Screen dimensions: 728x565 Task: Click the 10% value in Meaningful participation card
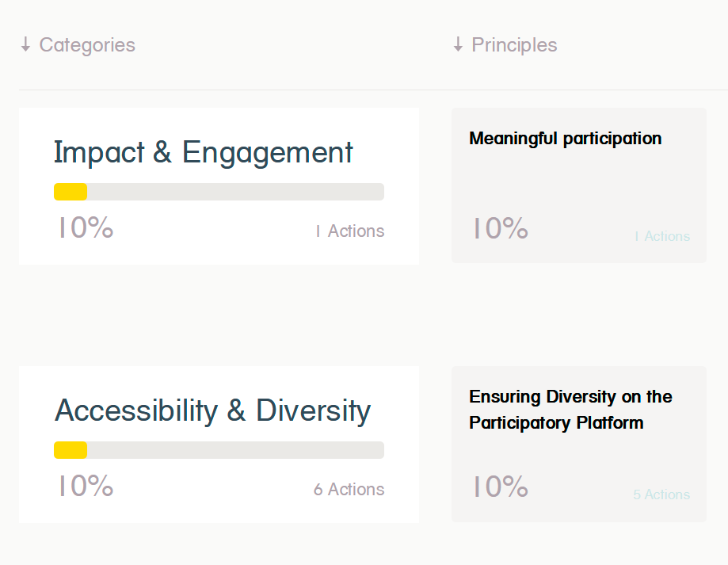pyautogui.click(x=500, y=229)
